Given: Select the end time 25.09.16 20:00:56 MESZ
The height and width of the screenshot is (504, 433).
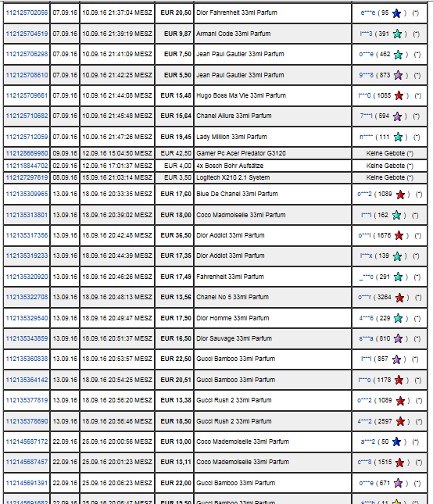Looking at the screenshot, I should click(x=117, y=441).
